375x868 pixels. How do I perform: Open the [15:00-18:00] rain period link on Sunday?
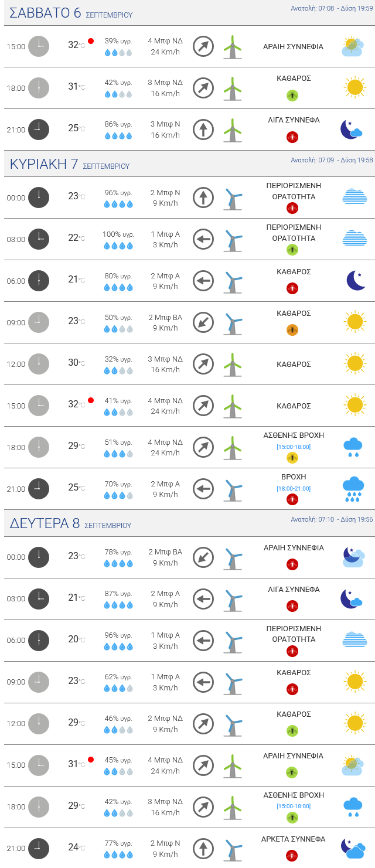pos(294,447)
